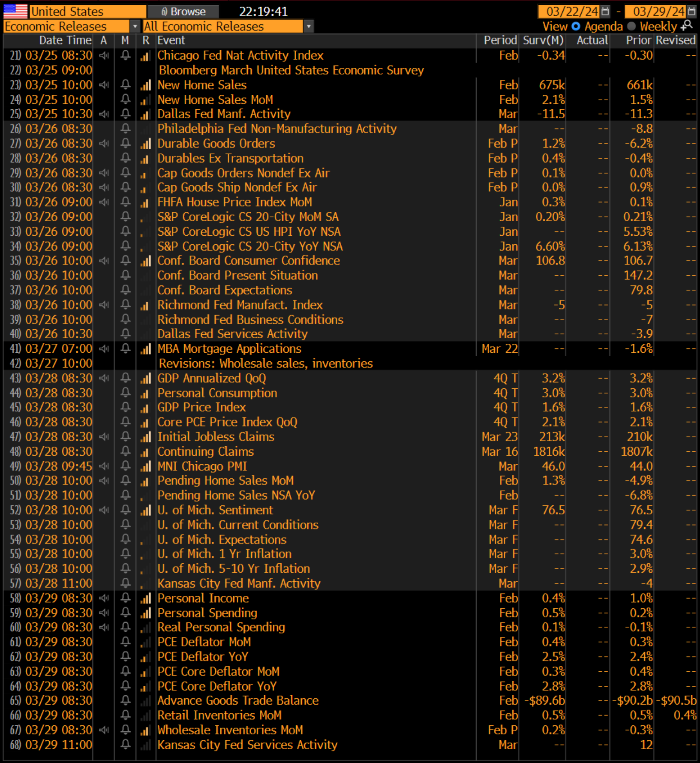Click the bell icon for GDP Annualized QoQ
The height and width of the screenshot is (763, 700).
[125, 378]
